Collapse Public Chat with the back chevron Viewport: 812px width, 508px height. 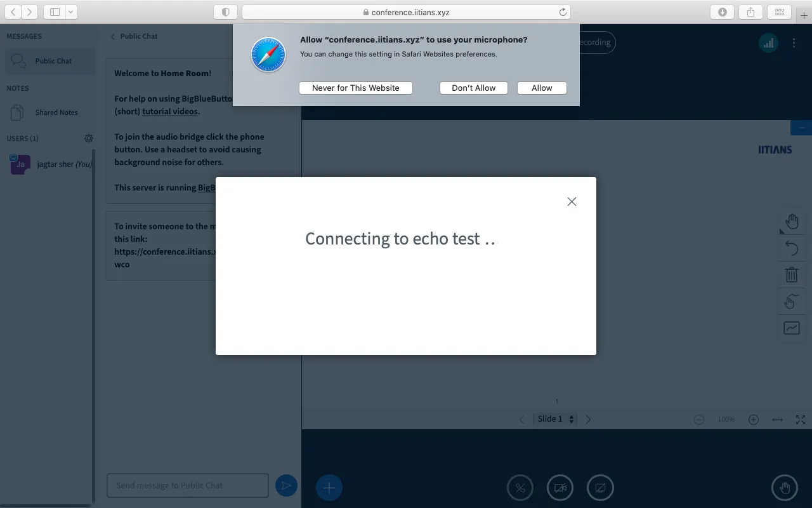point(113,36)
